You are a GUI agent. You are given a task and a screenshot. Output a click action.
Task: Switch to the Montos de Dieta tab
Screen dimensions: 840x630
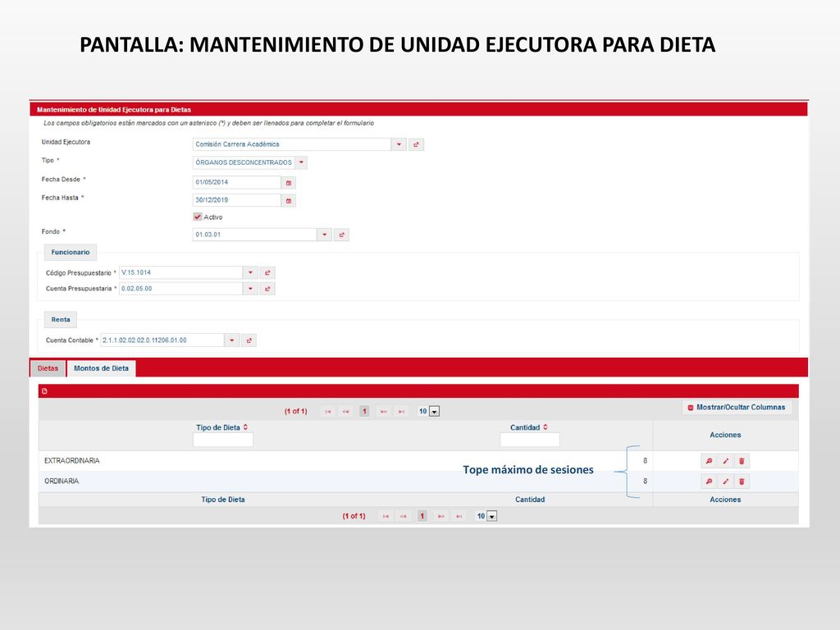click(x=101, y=368)
